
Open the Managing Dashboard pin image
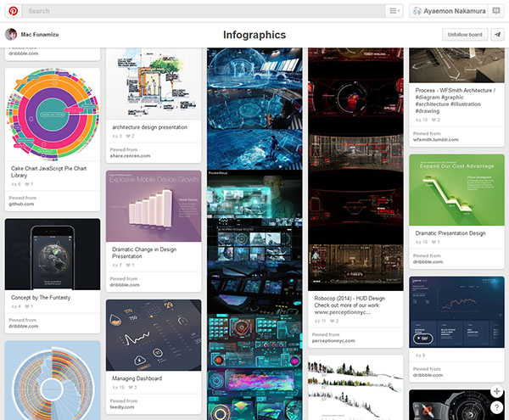point(154,334)
